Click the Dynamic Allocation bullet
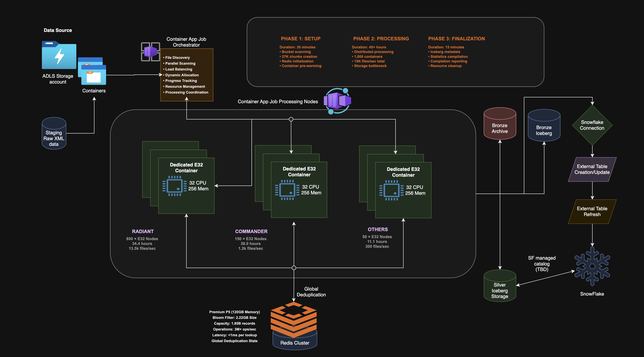This screenshot has height=357, width=644. (x=181, y=75)
